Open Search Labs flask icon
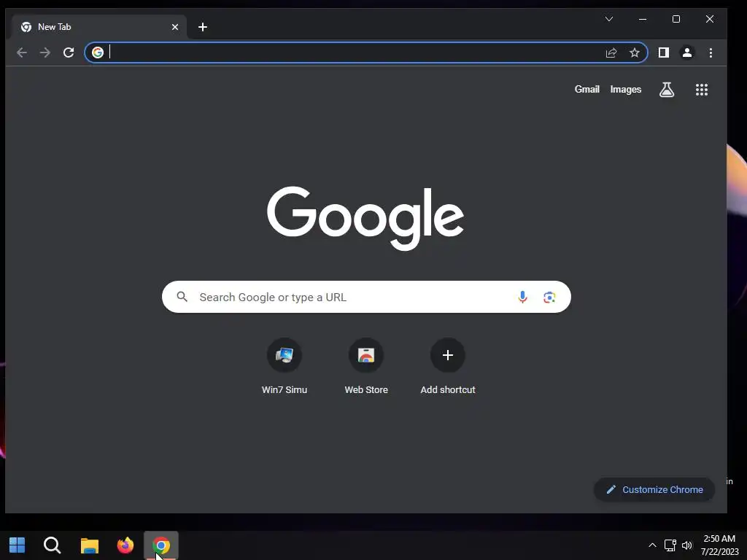The height and width of the screenshot is (560, 747). [x=667, y=90]
